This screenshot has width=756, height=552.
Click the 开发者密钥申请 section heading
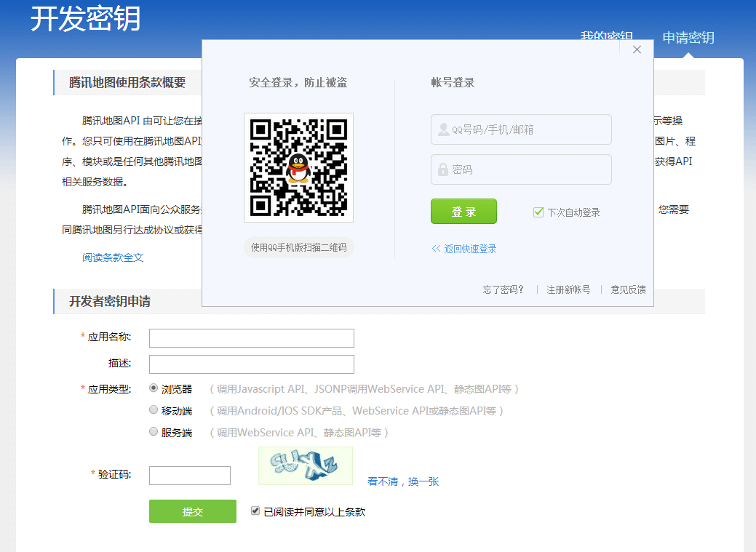tap(109, 301)
